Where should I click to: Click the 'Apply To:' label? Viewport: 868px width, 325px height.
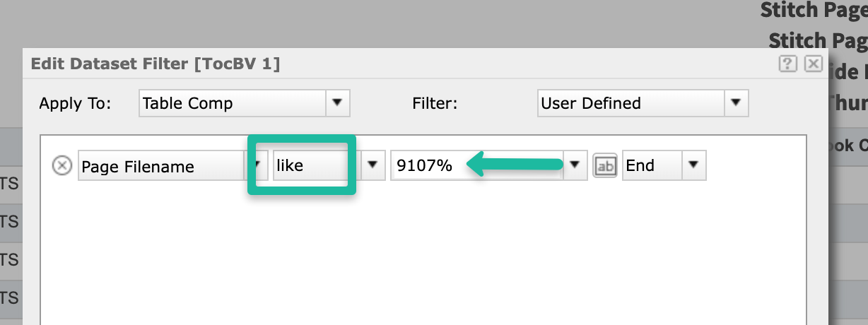coord(75,104)
